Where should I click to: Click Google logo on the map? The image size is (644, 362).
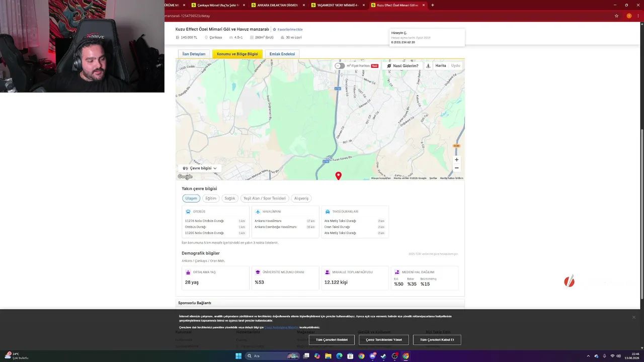click(185, 176)
